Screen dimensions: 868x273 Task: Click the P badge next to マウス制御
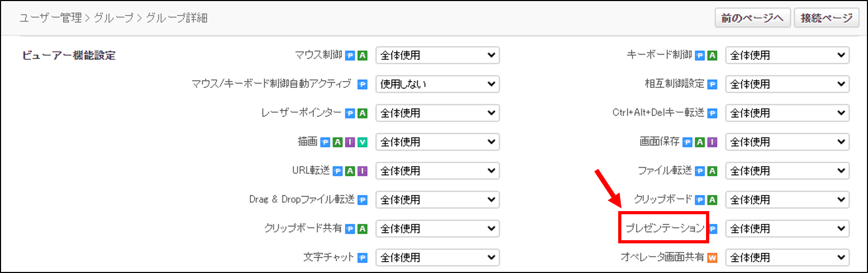coord(350,56)
